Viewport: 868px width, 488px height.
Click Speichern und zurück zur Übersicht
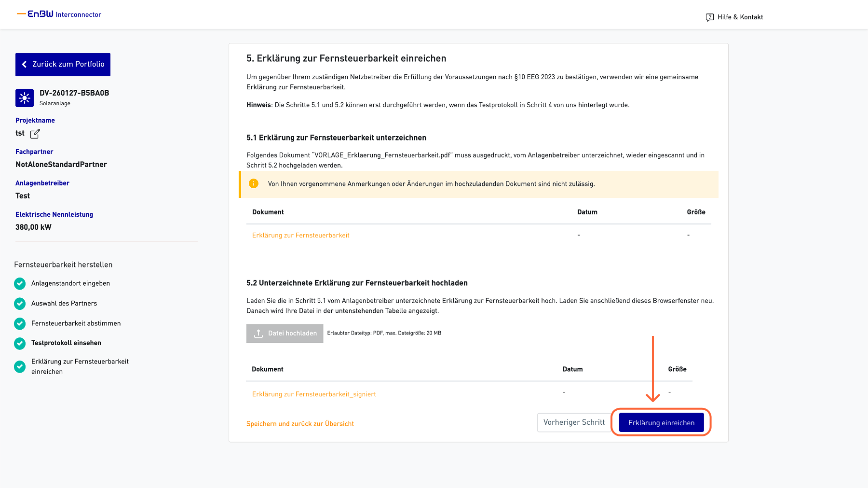point(300,424)
